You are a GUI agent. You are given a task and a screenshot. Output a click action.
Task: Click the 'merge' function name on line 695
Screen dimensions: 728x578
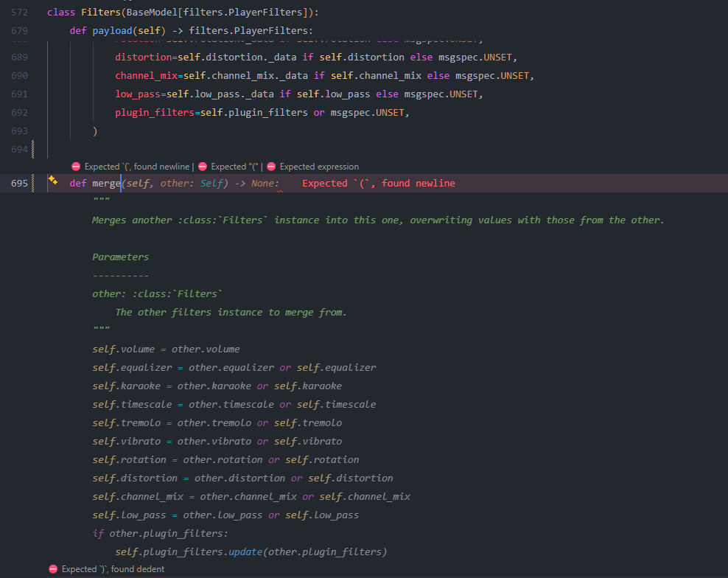[106, 183]
